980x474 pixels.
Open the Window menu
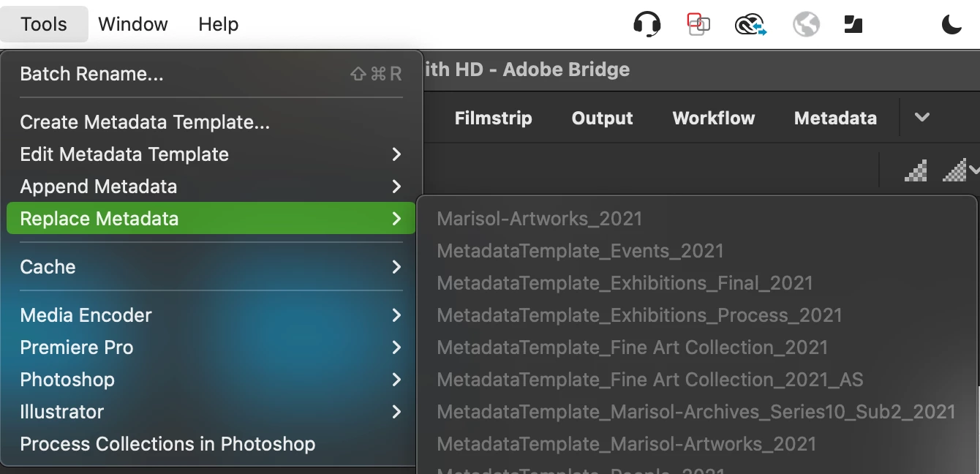tap(133, 24)
